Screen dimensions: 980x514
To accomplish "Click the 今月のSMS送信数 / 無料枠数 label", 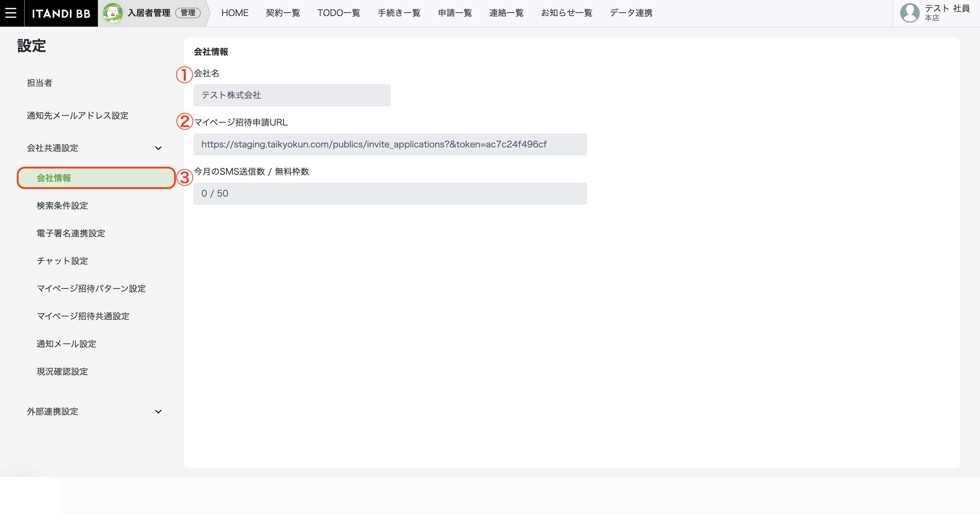I will coord(251,172).
